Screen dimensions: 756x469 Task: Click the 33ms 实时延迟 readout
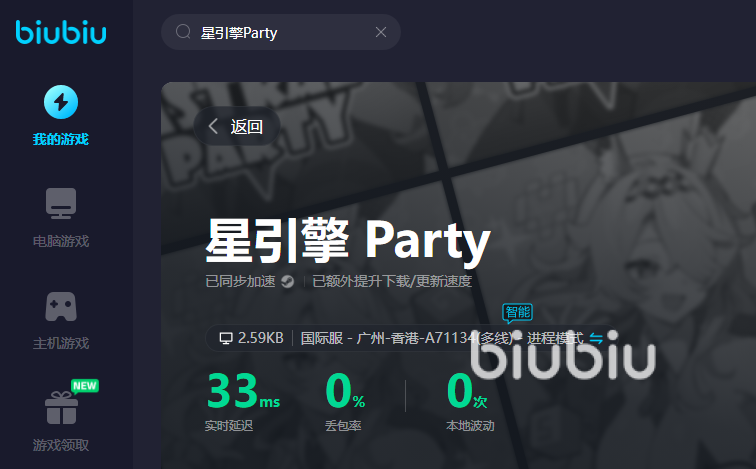tap(243, 402)
